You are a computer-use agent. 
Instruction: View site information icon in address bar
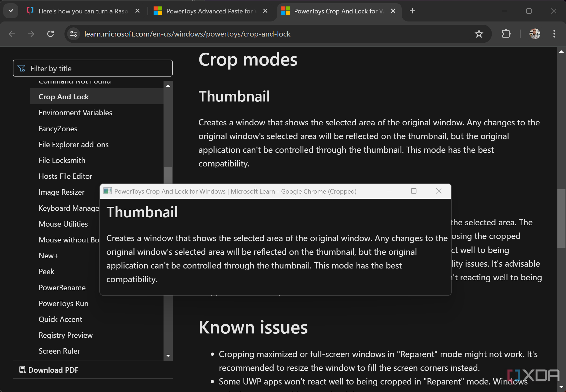(x=74, y=34)
